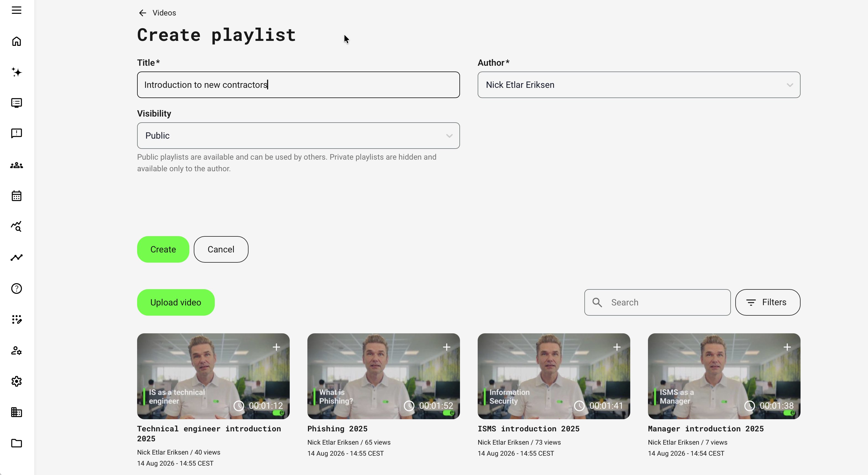
Task: Open the folder sidebar icon
Action: coord(17,443)
